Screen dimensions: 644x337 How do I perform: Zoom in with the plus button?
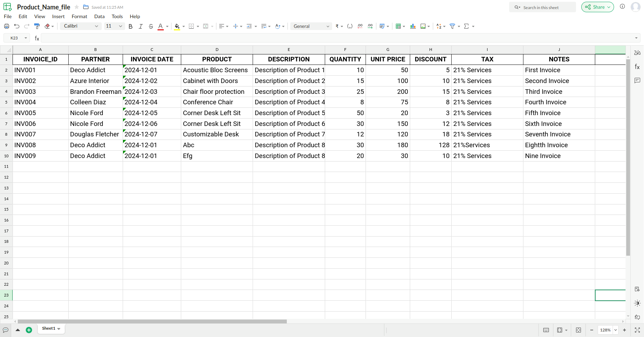(624, 330)
